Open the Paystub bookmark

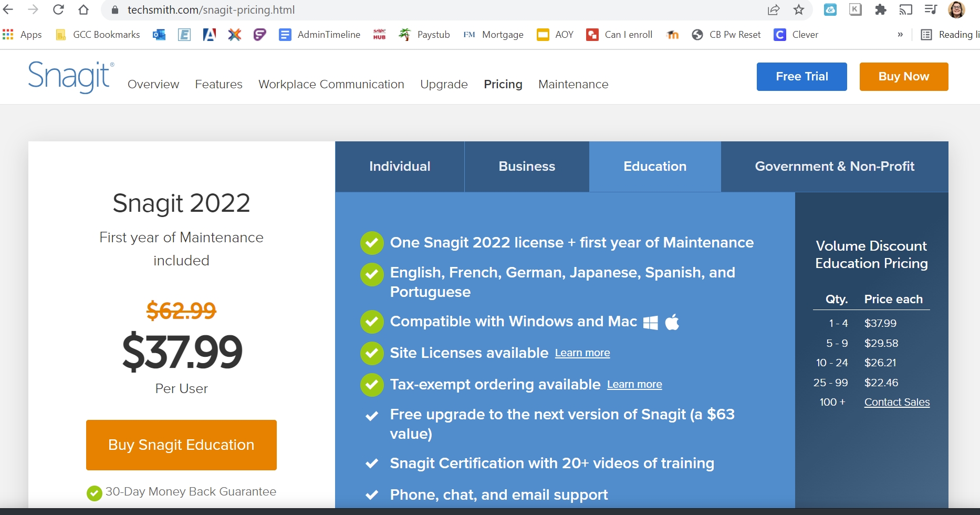pos(424,35)
